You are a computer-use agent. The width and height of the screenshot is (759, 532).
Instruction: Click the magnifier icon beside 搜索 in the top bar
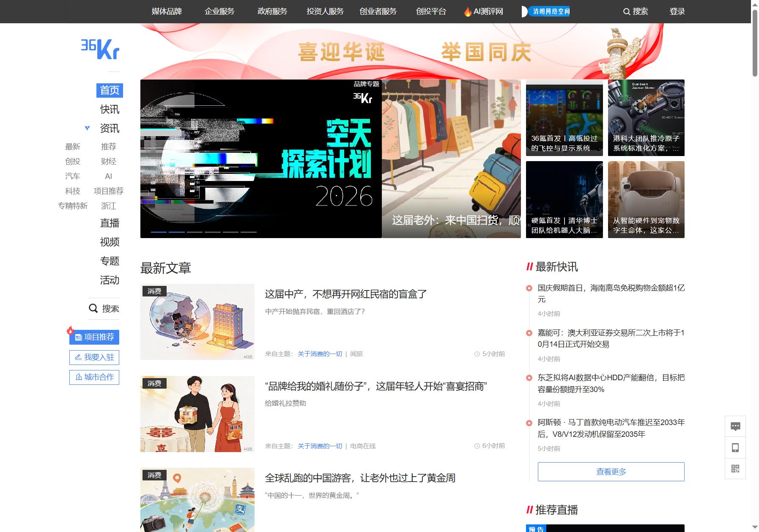[x=627, y=12]
